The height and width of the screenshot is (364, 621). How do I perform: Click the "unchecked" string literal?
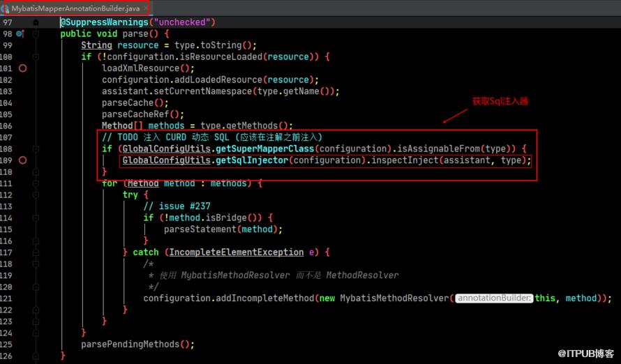(x=182, y=22)
